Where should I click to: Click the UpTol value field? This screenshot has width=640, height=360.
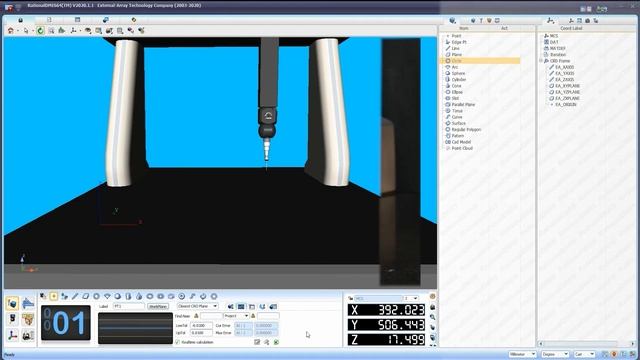(201, 333)
